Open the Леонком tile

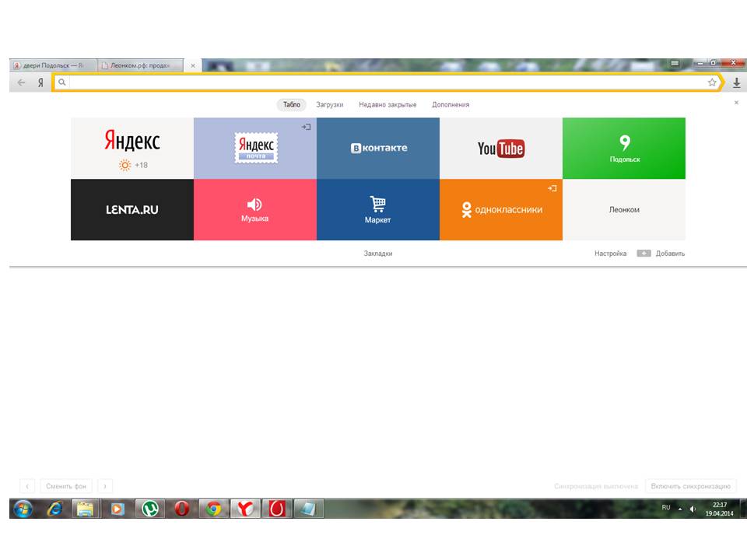(624, 209)
